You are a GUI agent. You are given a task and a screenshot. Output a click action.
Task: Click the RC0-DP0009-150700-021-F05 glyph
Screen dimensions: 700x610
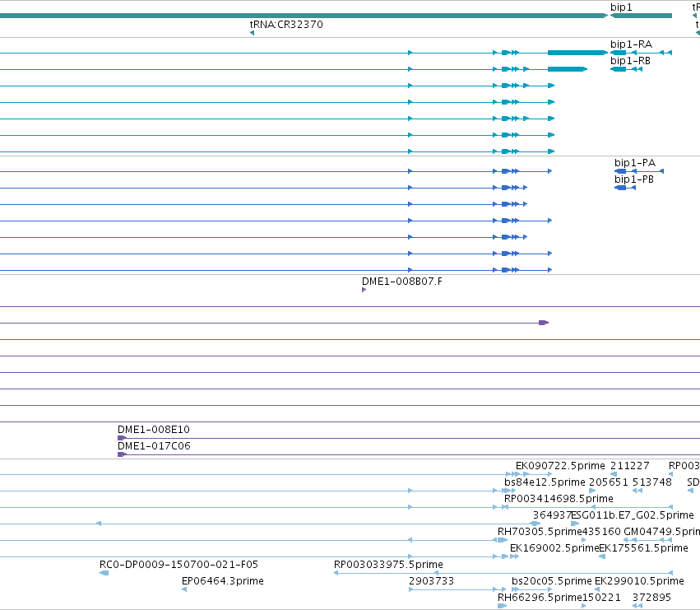(104, 573)
